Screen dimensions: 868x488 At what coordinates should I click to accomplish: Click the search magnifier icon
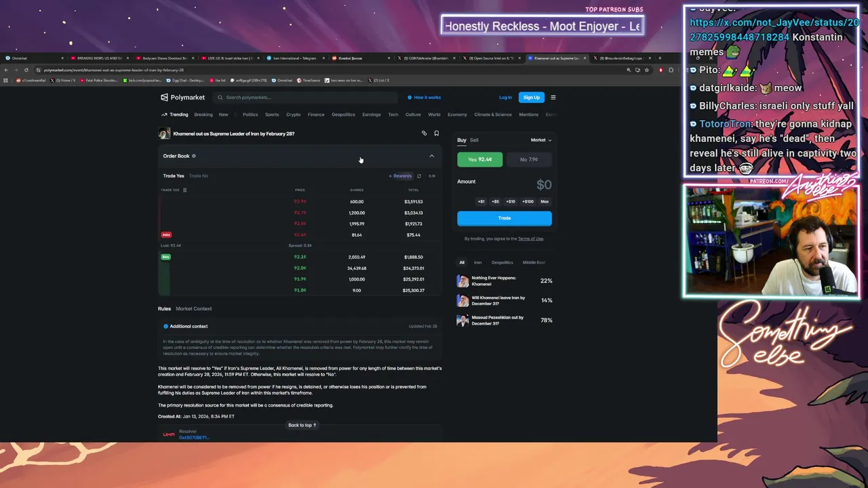(220, 98)
